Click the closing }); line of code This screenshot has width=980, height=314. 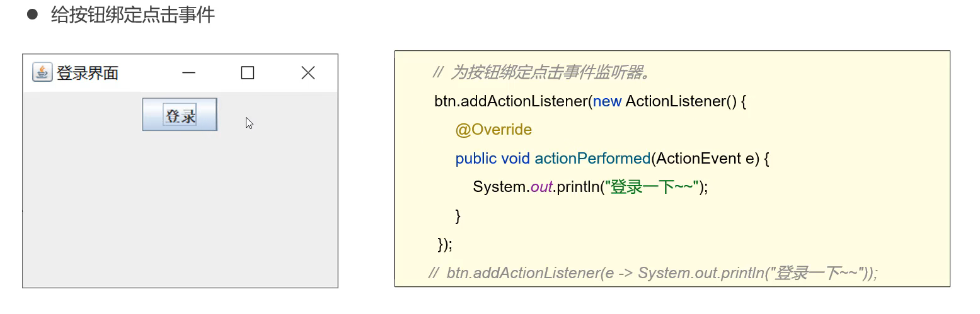445,244
